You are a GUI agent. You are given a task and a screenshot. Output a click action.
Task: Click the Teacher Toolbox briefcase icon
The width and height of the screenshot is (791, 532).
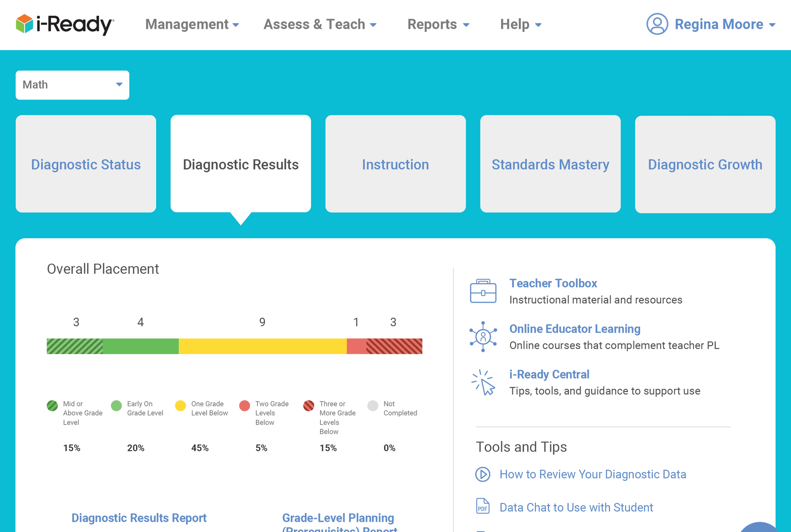click(483, 291)
